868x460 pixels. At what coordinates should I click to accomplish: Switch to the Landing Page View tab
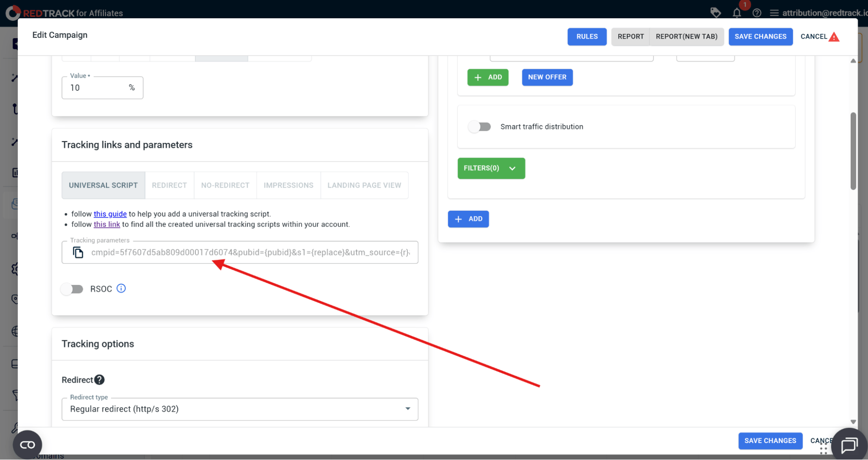click(x=364, y=185)
